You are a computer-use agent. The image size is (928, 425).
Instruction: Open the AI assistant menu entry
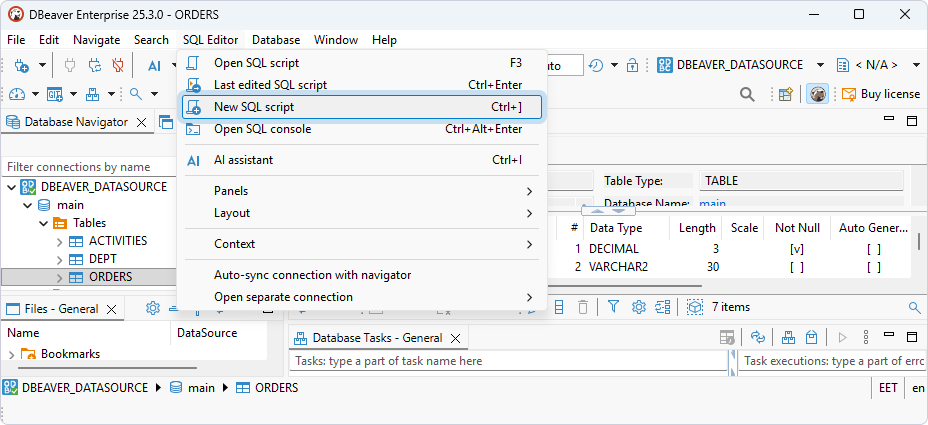[x=362, y=160]
